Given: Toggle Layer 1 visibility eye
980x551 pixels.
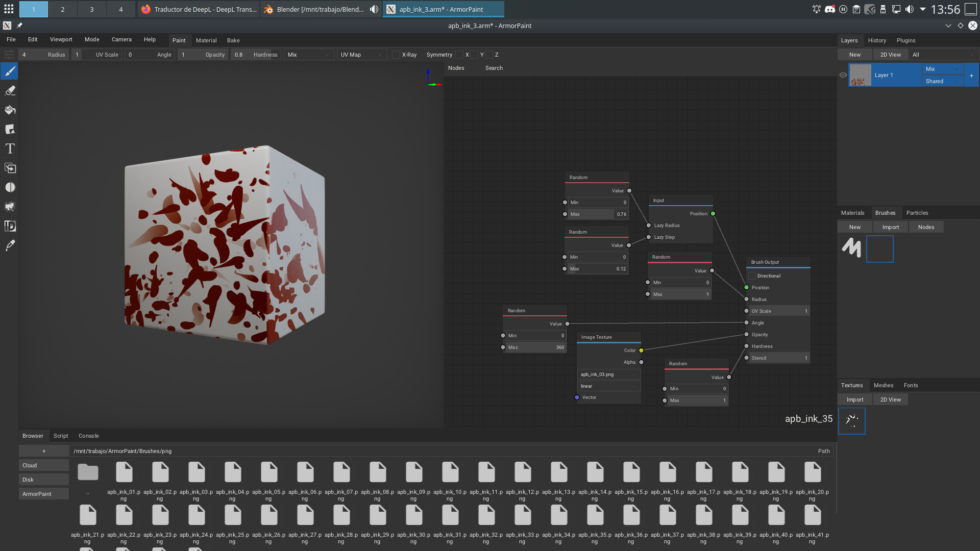Looking at the screenshot, I should [843, 75].
